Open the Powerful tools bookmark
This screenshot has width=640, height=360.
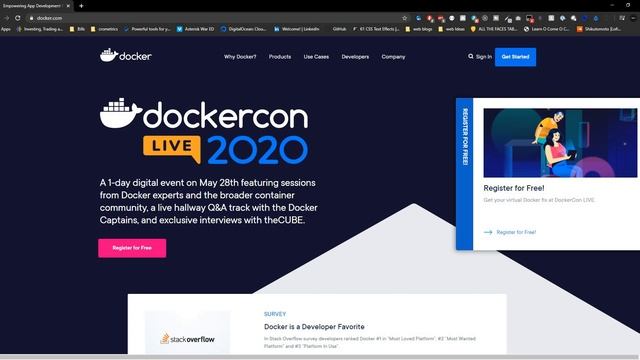coord(147,29)
